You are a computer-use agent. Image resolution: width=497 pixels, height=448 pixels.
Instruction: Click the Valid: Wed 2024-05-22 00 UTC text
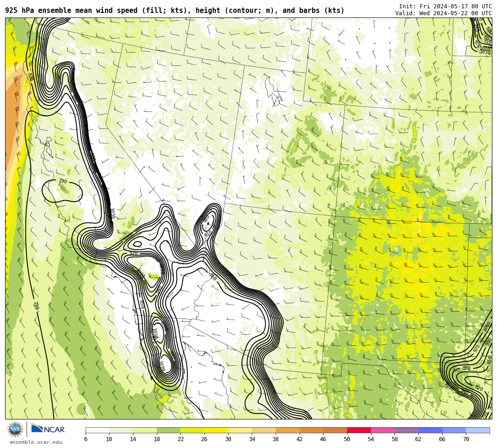pyautogui.click(x=444, y=13)
